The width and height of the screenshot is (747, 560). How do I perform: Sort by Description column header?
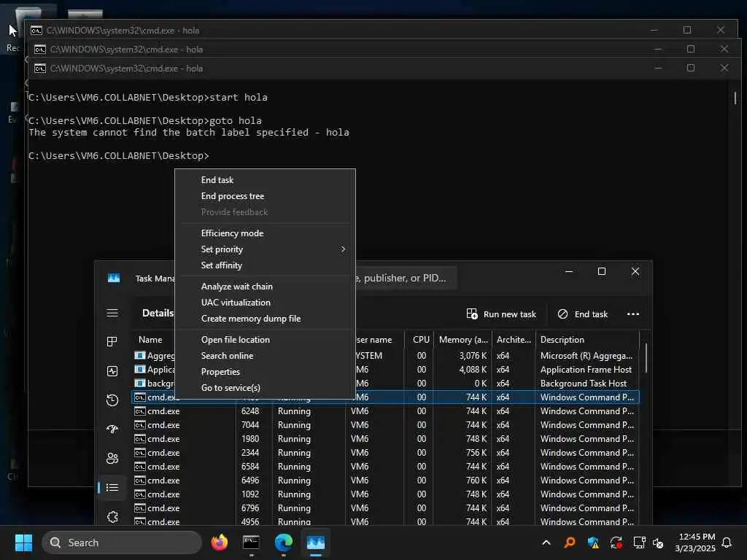click(x=587, y=340)
